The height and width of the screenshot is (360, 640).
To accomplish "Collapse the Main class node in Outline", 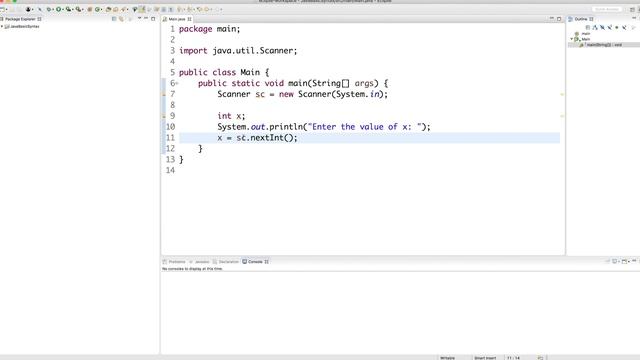I will 571,39.
